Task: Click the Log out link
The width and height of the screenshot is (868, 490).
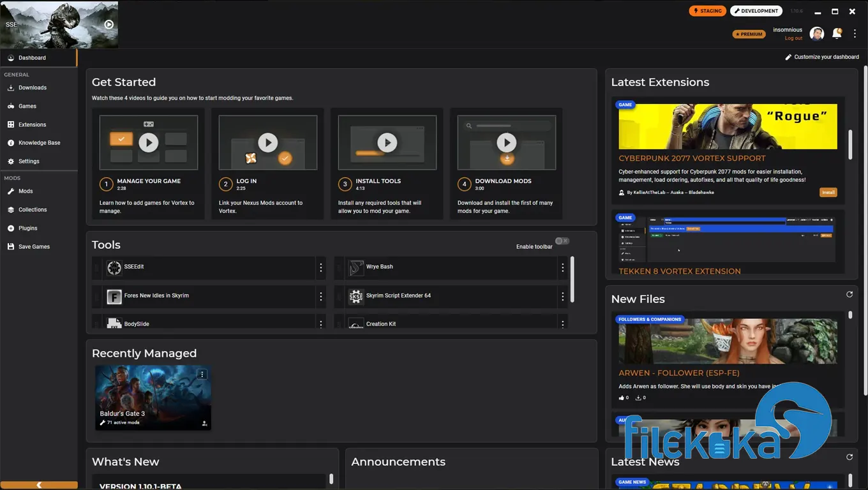Action: tap(793, 38)
